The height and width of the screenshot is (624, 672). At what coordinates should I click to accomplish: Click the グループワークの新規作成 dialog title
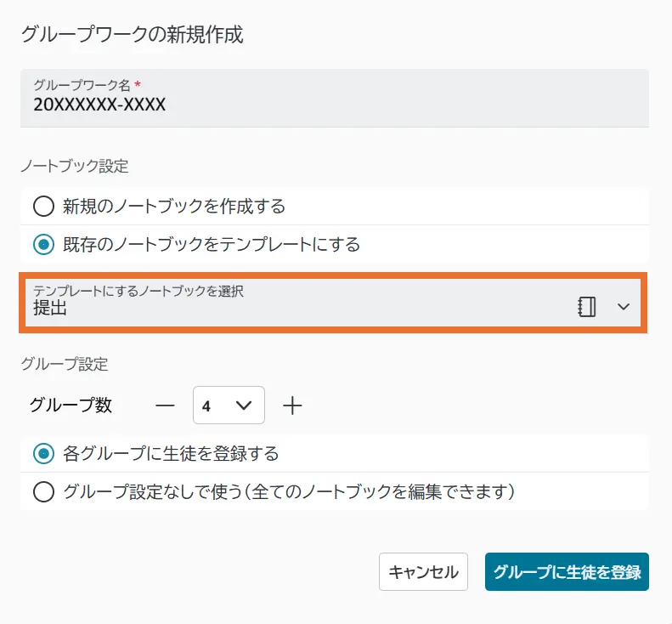click(x=133, y=34)
